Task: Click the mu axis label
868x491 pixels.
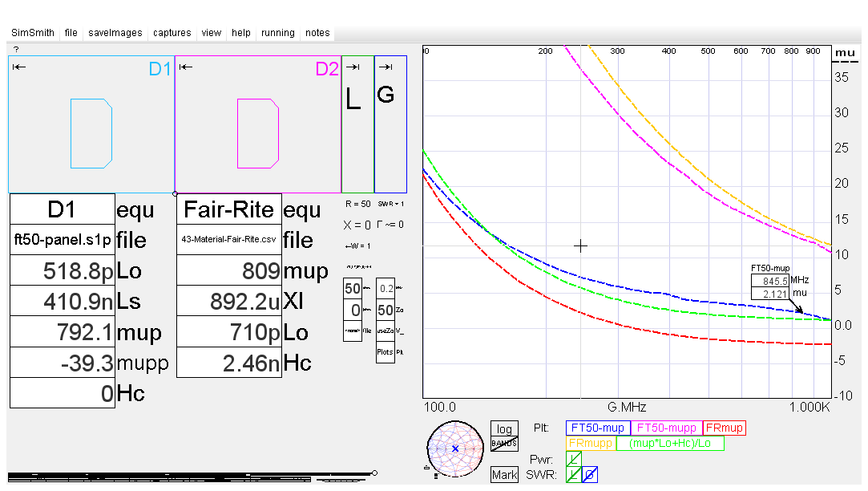Action: pos(846,53)
